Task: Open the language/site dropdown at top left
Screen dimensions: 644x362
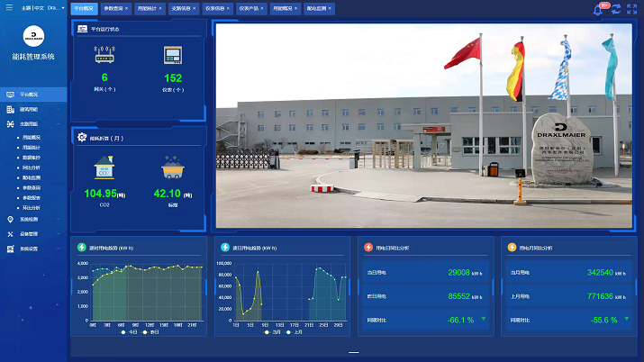Action: [x=55, y=7]
